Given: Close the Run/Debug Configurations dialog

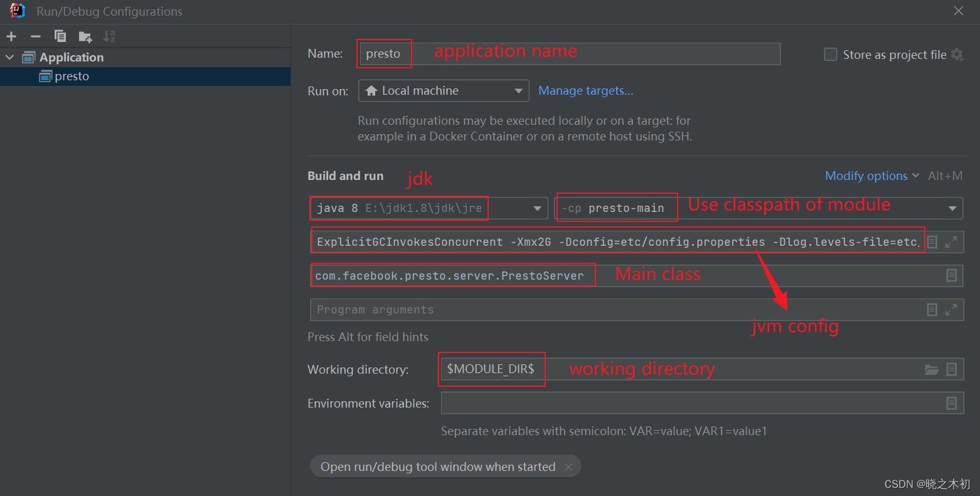Looking at the screenshot, I should 959,11.
